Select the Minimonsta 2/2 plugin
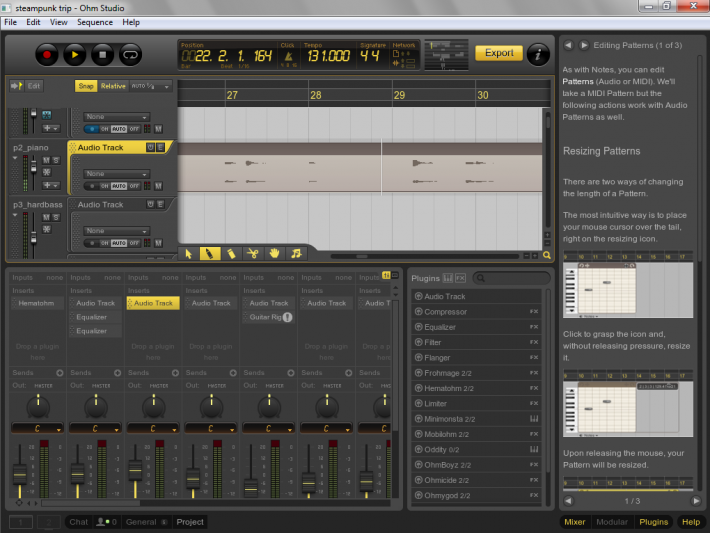This screenshot has height=533, width=710. 477,419
